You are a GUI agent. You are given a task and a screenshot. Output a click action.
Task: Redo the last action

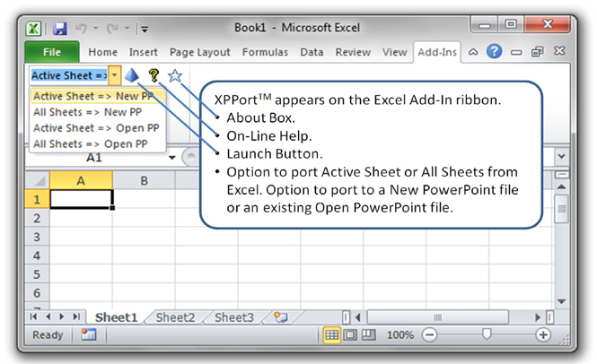tap(112, 28)
